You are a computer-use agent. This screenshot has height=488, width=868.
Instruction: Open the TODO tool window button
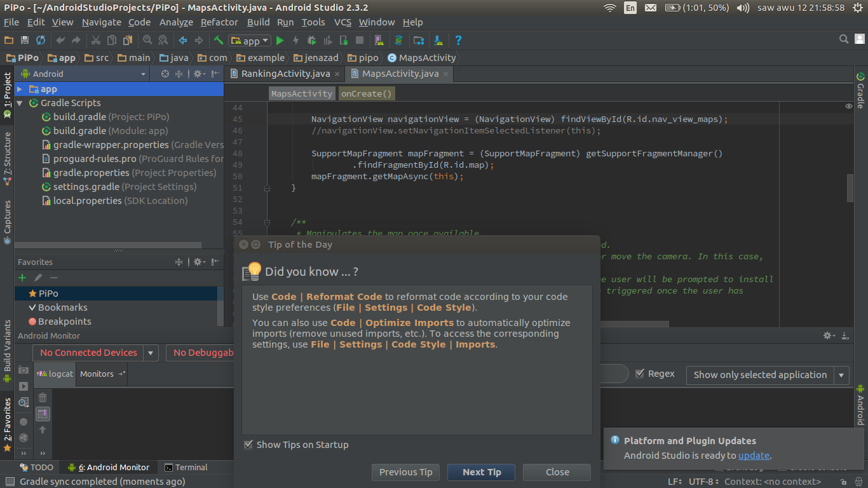[x=36, y=467]
